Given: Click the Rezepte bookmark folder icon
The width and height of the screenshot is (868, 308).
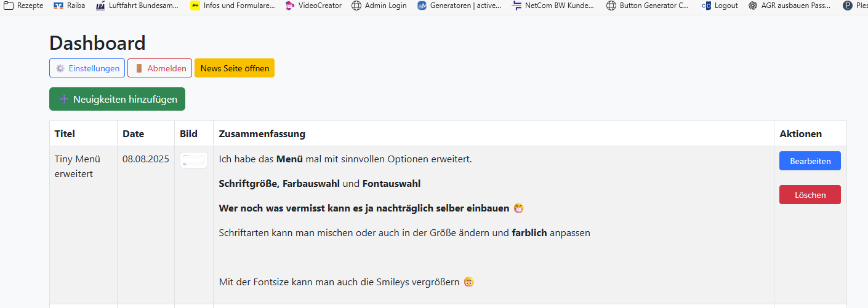Looking at the screenshot, I should pyautogui.click(x=9, y=6).
